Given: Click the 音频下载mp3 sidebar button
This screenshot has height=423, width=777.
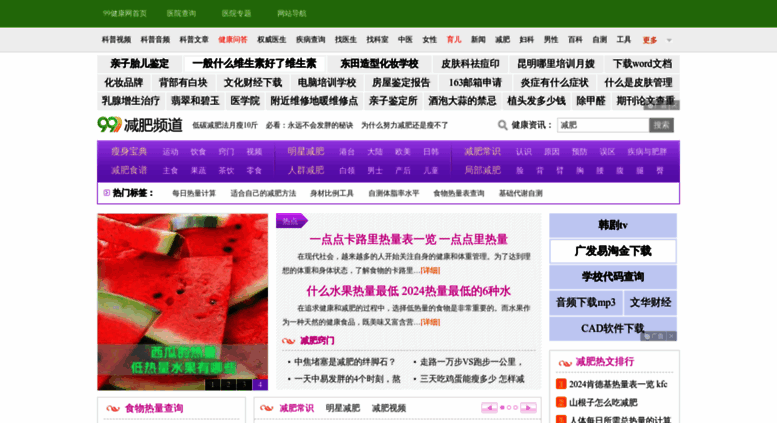Looking at the screenshot, I should (x=586, y=303).
